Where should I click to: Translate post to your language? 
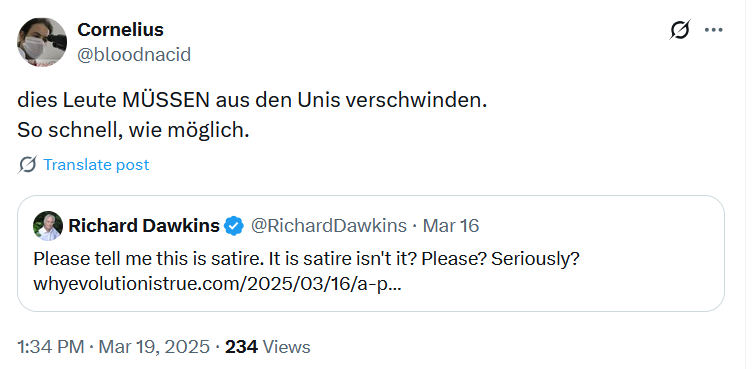point(96,165)
